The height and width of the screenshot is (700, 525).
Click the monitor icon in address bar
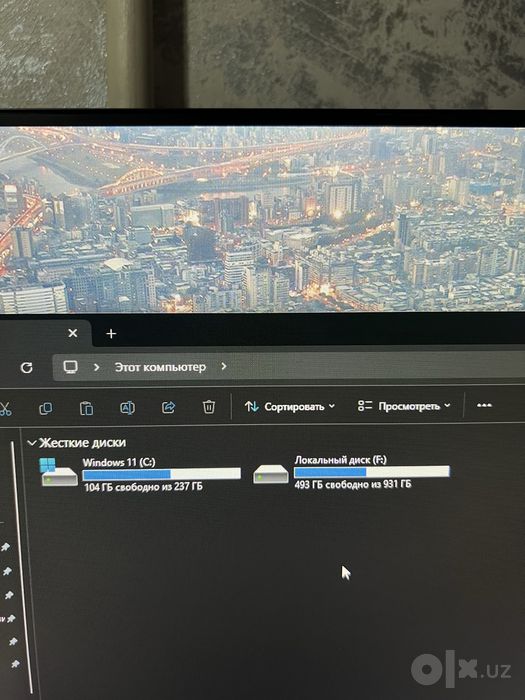click(70, 367)
